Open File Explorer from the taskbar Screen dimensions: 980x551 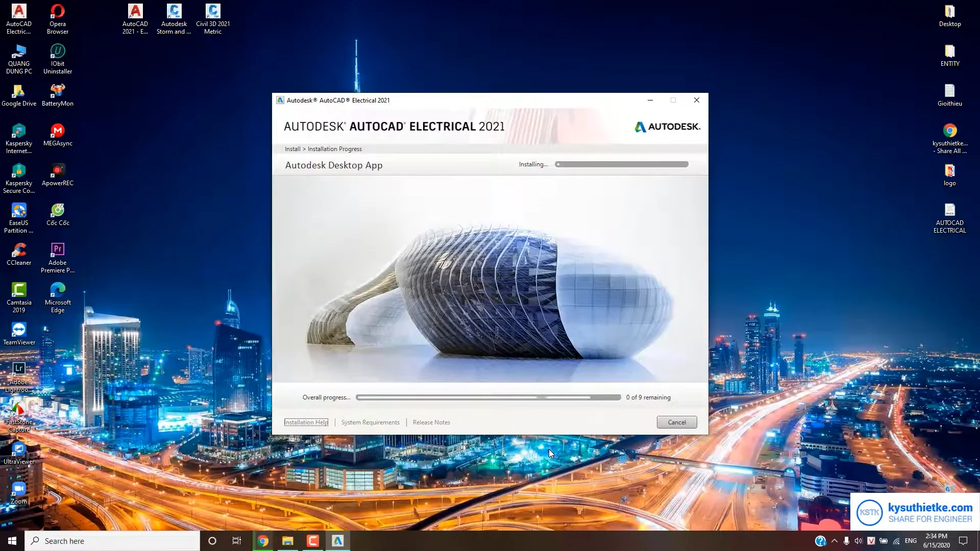(x=288, y=541)
